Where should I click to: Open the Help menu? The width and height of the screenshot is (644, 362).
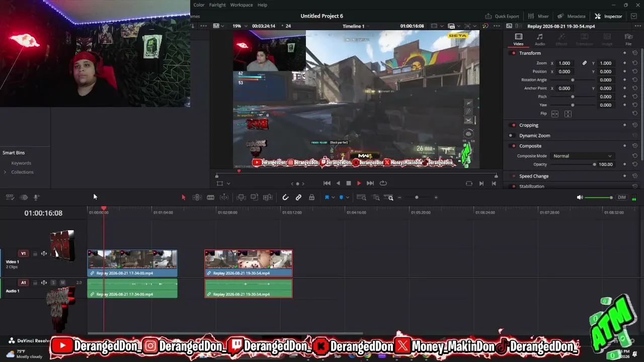click(263, 5)
